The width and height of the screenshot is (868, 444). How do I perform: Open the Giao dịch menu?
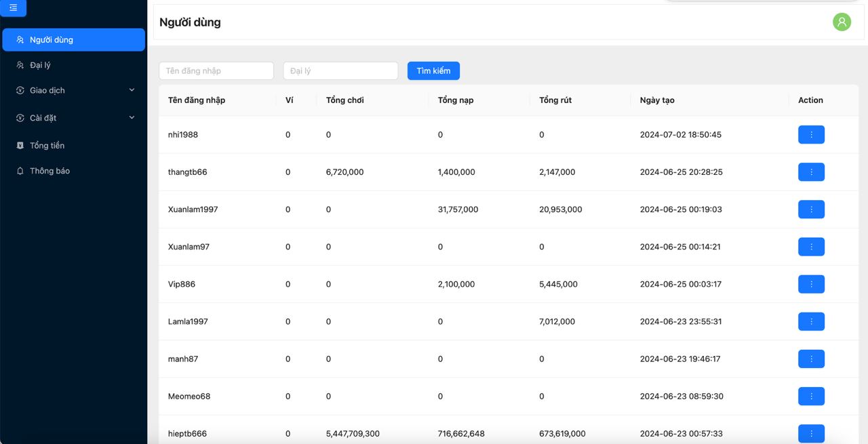[x=74, y=90]
